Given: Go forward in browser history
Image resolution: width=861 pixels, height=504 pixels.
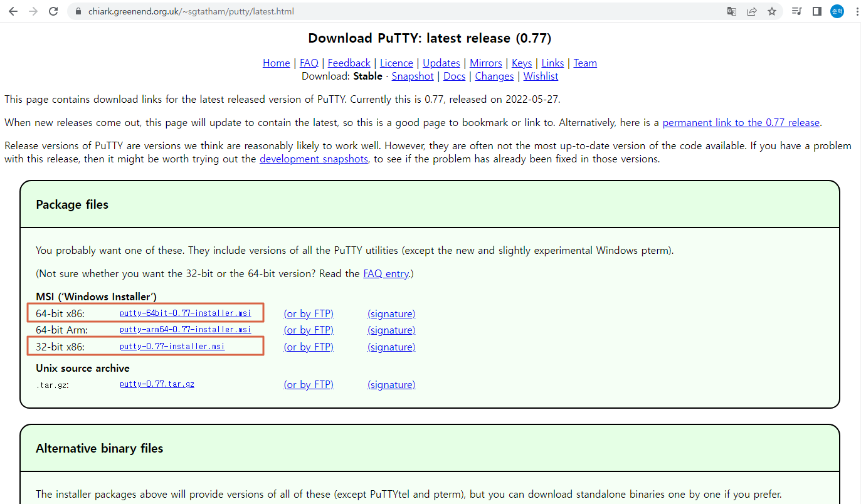Looking at the screenshot, I should coord(33,11).
